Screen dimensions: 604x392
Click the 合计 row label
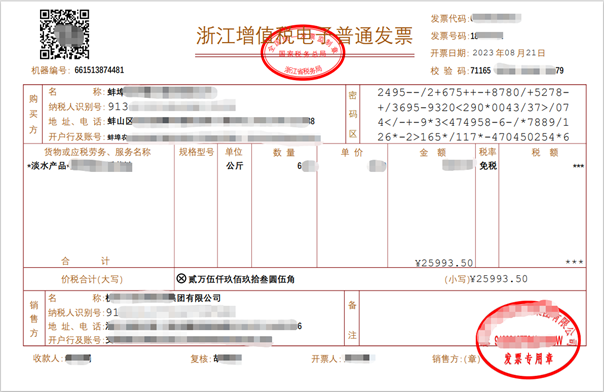86,261
